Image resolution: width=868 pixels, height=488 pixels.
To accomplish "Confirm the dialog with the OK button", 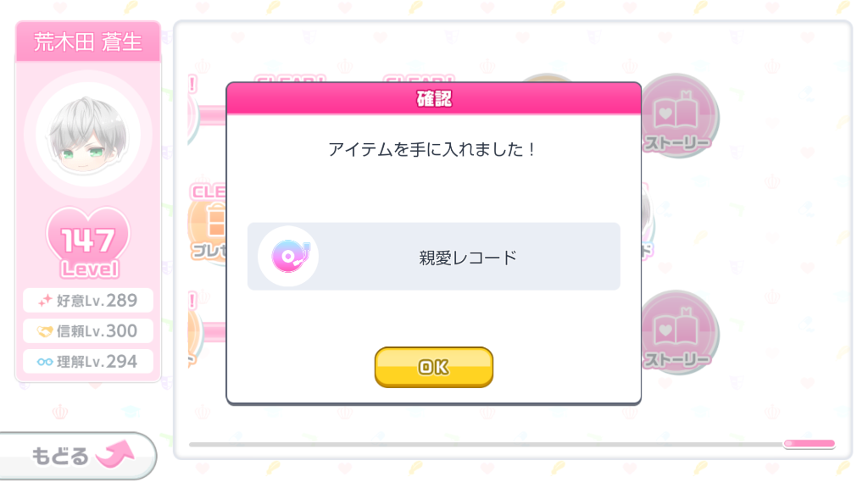I will pyautogui.click(x=433, y=367).
